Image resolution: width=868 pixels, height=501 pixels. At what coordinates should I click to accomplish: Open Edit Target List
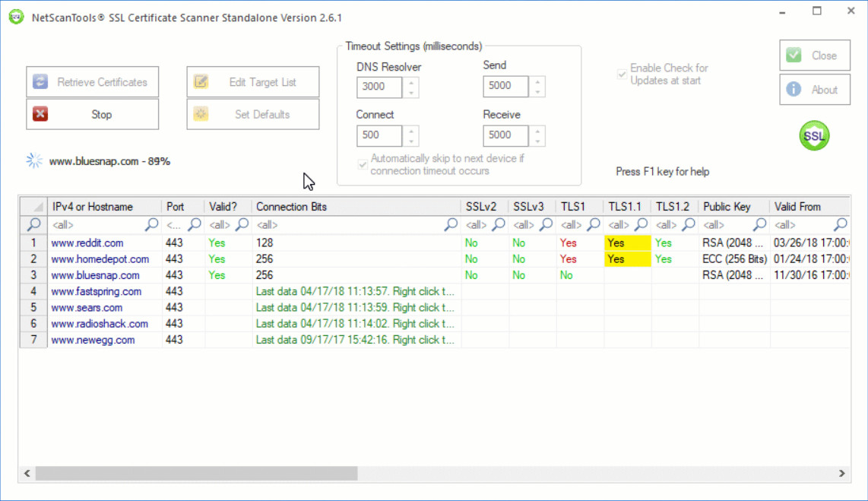[x=253, y=82]
